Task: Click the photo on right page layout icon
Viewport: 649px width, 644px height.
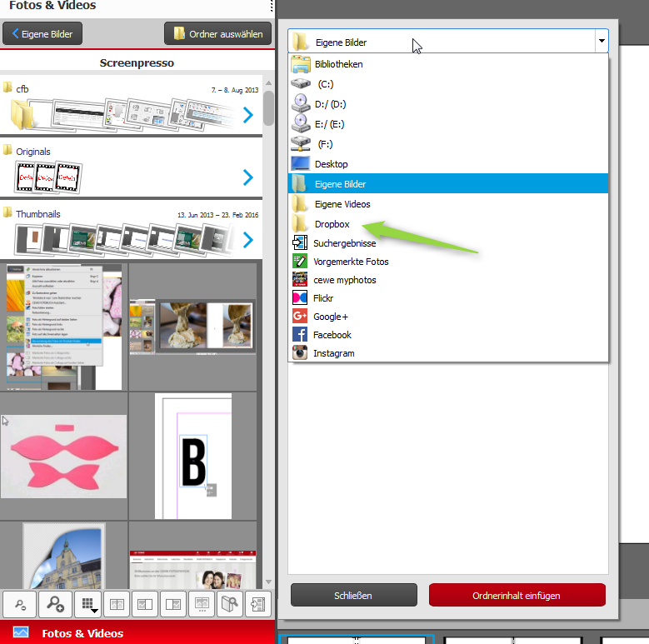Action: click(x=173, y=605)
